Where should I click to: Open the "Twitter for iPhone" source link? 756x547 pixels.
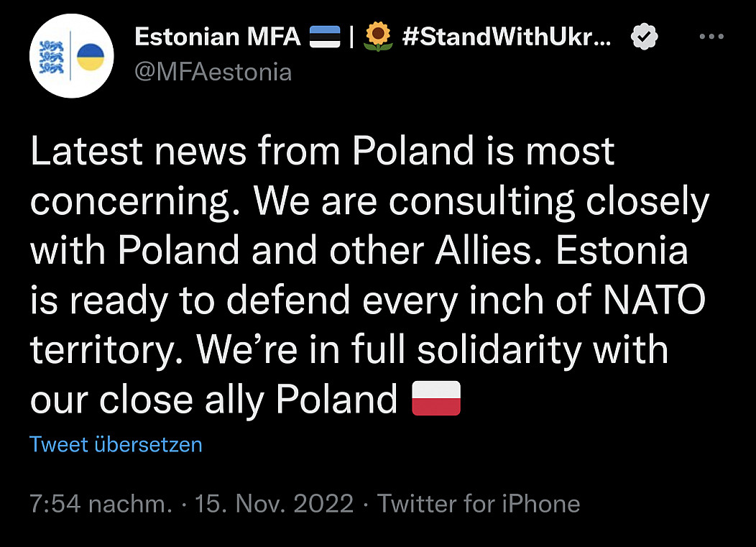pyautogui.click(x=479, y=503)
